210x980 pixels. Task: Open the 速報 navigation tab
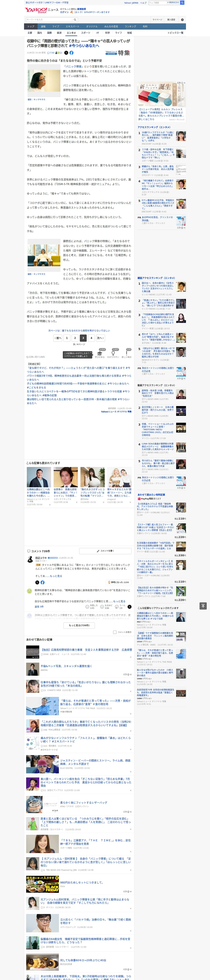(43, 27)
